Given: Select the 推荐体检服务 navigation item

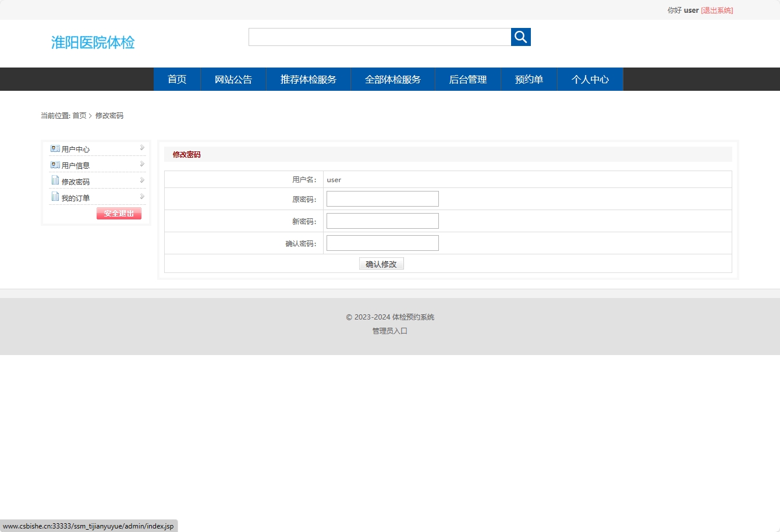Looking at the screenshot, I should pos(309,79).
